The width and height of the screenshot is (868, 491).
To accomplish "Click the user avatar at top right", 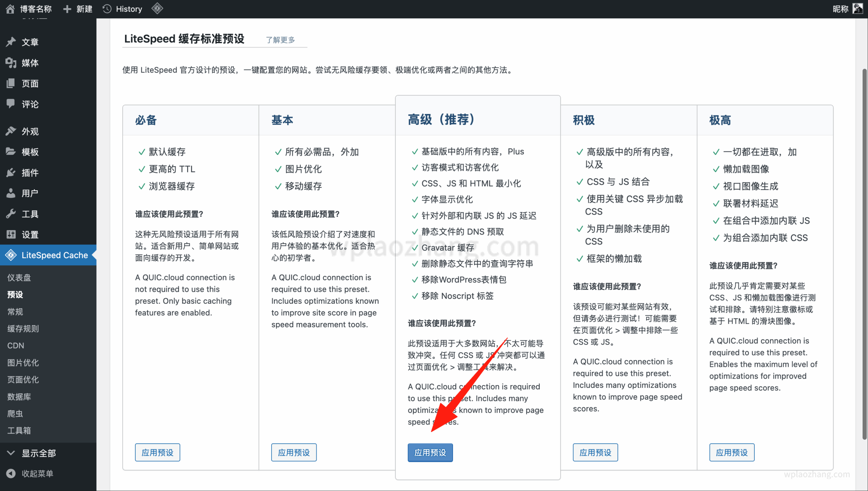I will [x=857, y=9].
